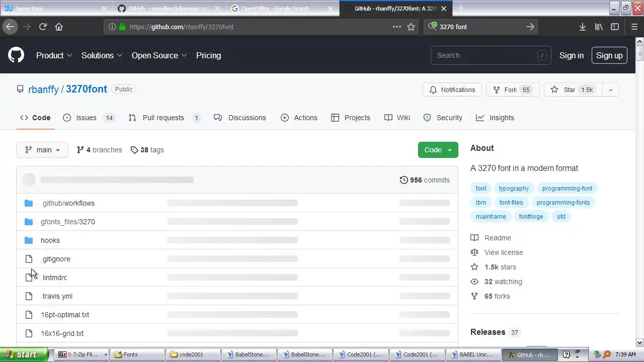The height and width of the screenshot is (362, 644).
Task: Click mainframe topic tag
Action: 491,216
